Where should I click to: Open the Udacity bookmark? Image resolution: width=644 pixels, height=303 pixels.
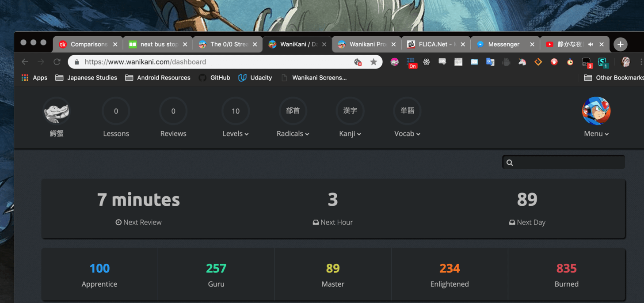coord(255,78)
